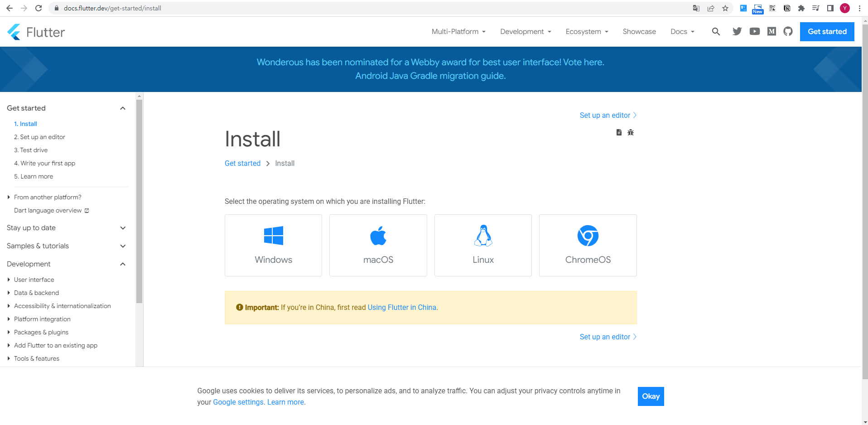Open the QR code extension icon

click(x=772, y=8)
